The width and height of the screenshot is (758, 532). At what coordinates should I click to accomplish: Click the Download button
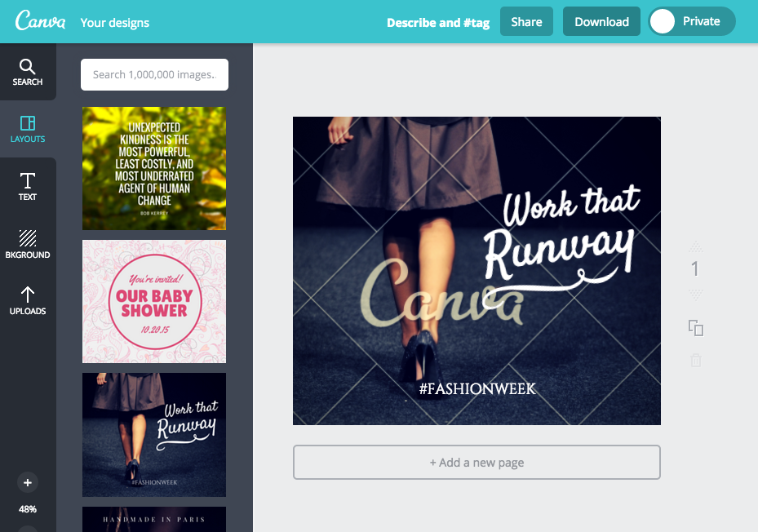point(601,22)
